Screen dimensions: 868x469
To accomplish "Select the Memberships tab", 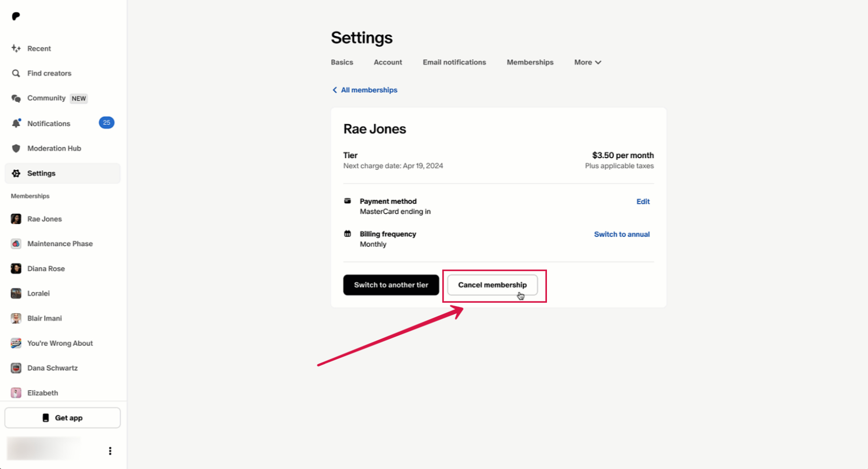I will (530, 63).
